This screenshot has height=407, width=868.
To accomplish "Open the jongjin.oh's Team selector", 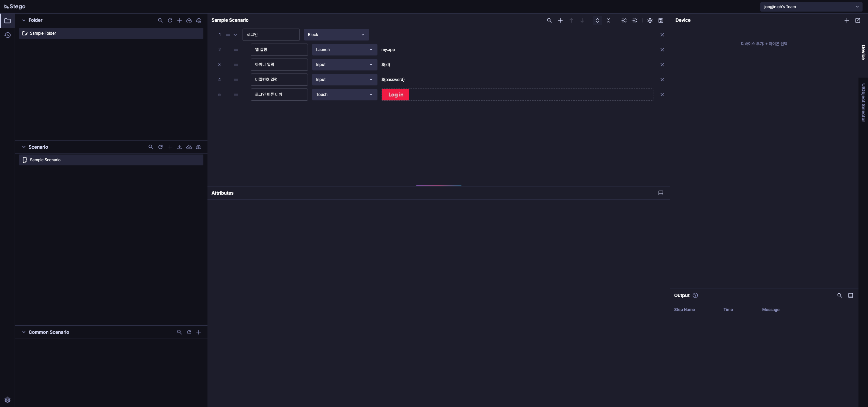I will pyautogui.click(x=811, y=7).
